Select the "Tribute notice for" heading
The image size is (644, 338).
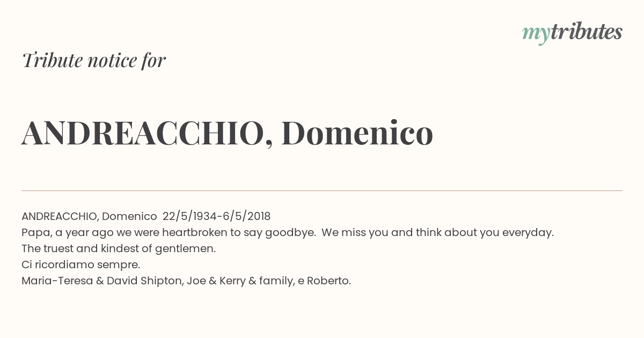click(94, 60)
